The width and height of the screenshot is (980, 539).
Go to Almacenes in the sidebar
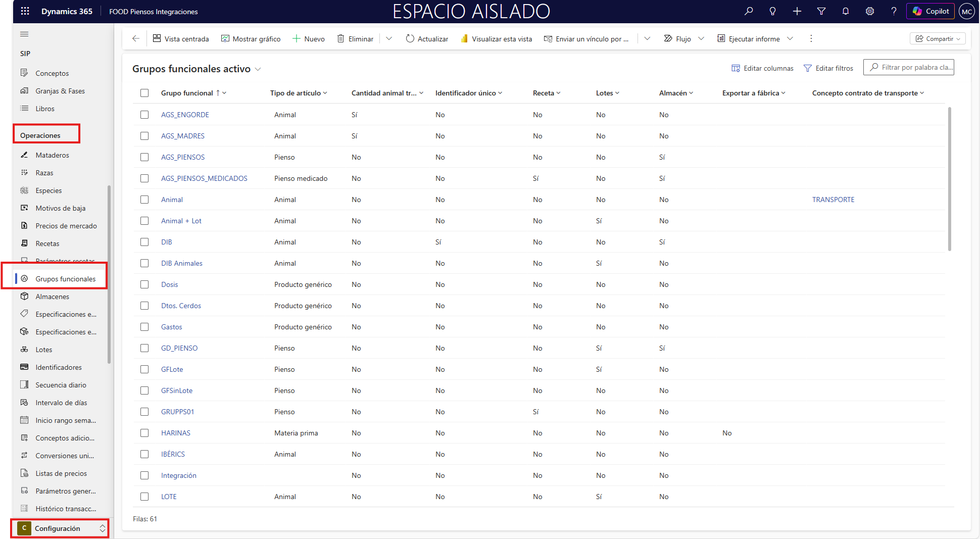pos(52,297)
